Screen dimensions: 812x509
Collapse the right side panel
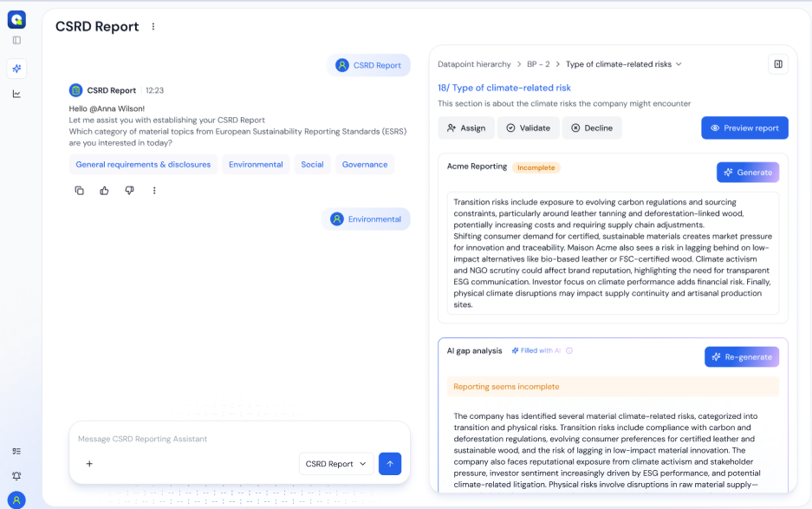(777, 64)
